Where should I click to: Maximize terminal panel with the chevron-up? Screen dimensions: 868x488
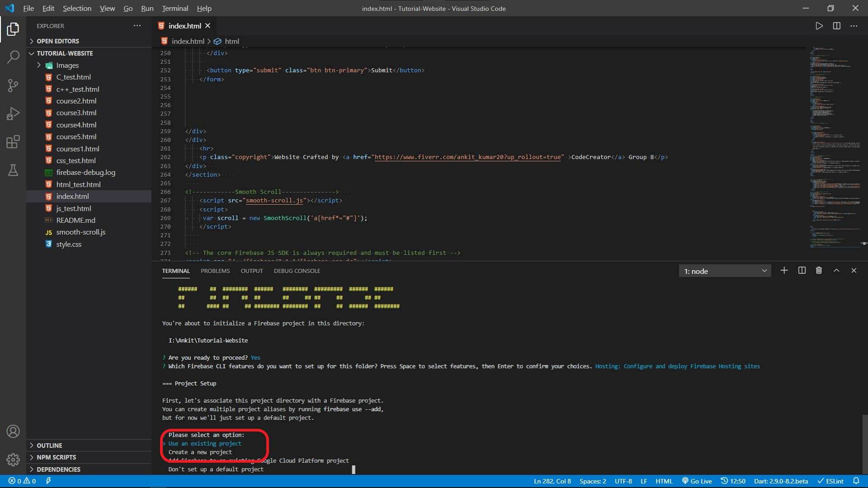point(836,271)
